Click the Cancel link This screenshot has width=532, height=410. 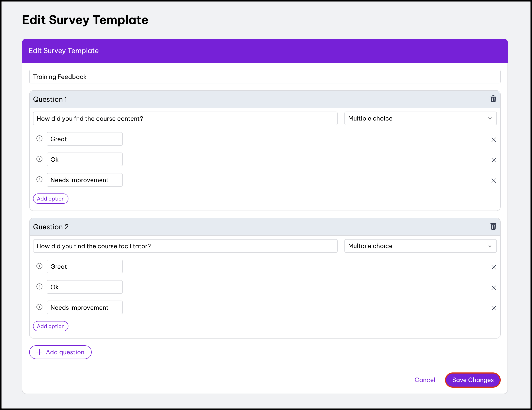pyautogui.click(x=425, y=380)
